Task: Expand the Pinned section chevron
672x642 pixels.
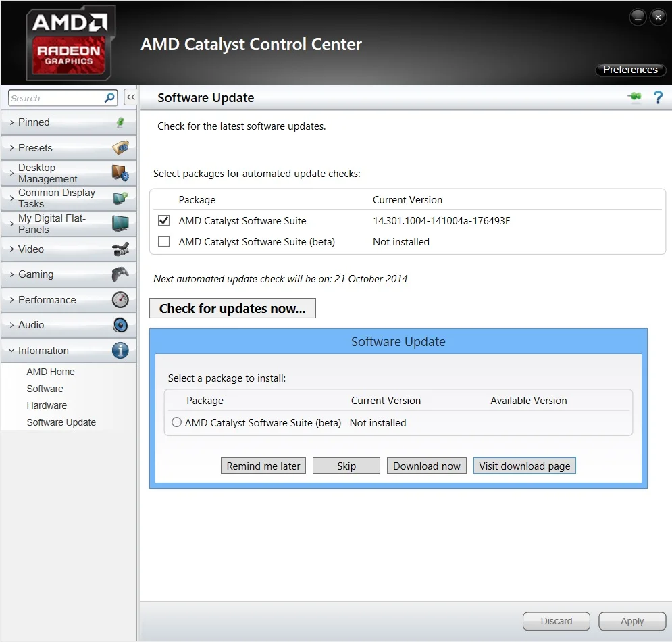Action: point(11,122)
